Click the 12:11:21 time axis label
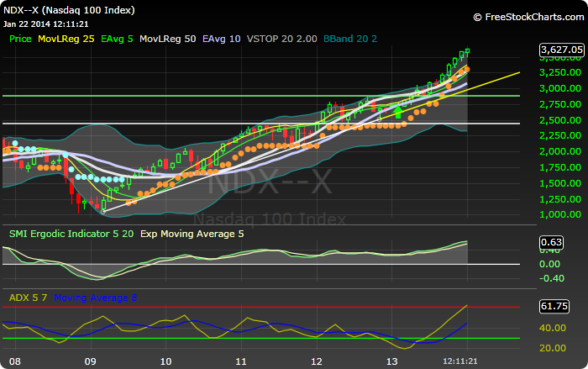 [x=460, y=361]
